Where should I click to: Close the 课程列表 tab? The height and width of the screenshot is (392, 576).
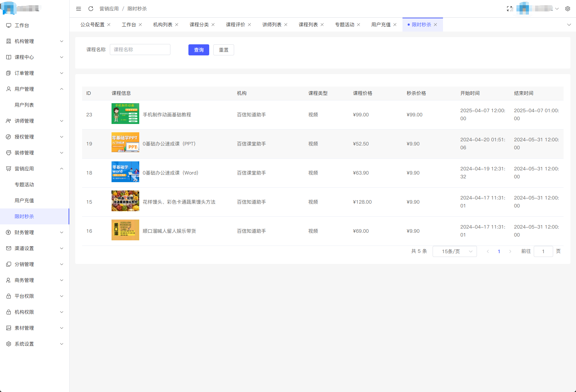pos(322,25)
